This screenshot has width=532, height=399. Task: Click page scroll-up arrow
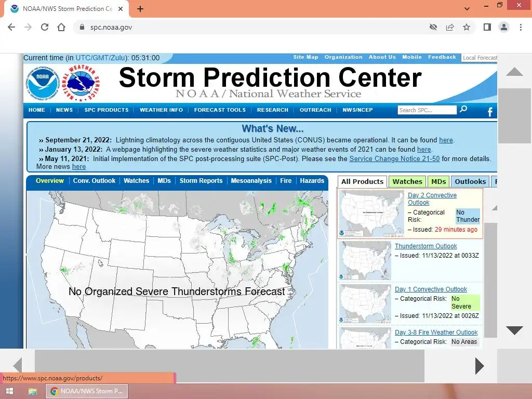514,71
